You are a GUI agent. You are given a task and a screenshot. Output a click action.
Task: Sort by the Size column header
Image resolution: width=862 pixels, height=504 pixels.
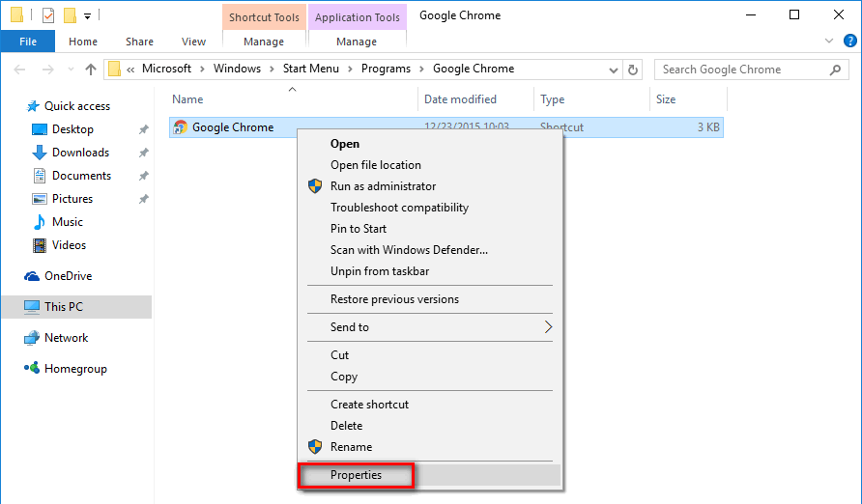point(666,99)
